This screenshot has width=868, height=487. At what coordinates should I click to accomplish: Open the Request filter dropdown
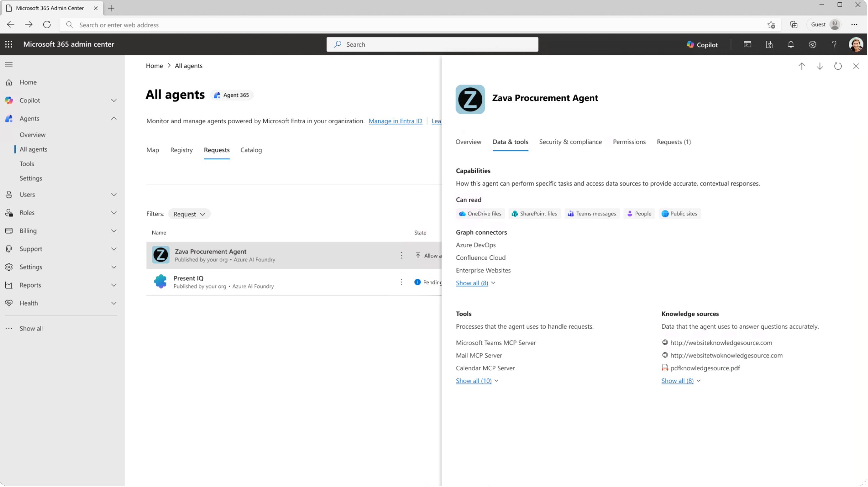[x=190, y=214]
